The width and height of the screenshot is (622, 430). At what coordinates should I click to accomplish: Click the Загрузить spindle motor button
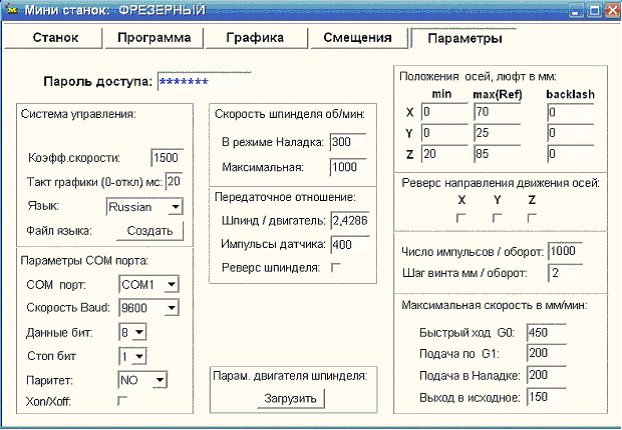click(291, 398)
